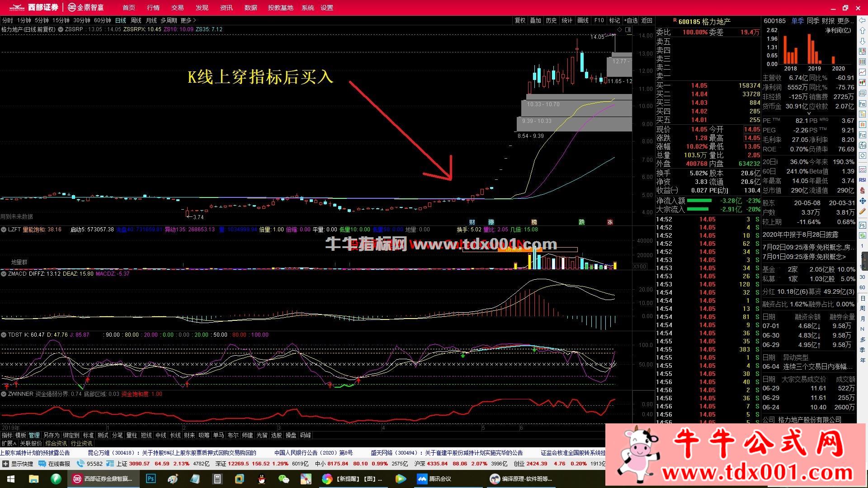Open the 设置 menu
Viewport: 868px width, 488px height.
[327, 8]
